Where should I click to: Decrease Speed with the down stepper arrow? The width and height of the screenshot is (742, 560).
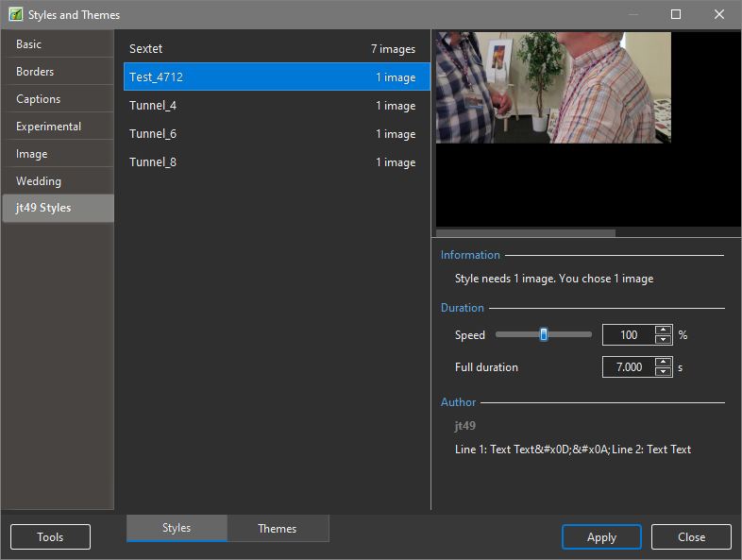(664, 340)
